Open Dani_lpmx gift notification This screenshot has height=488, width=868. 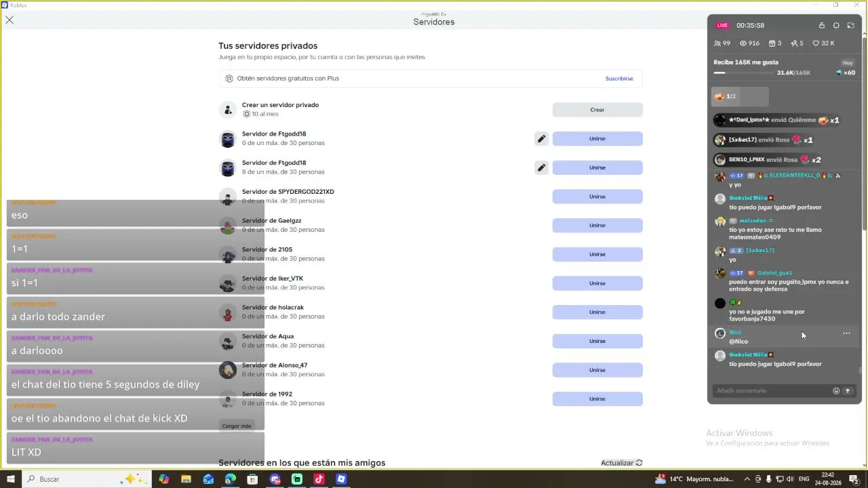[x=777, y=121]
